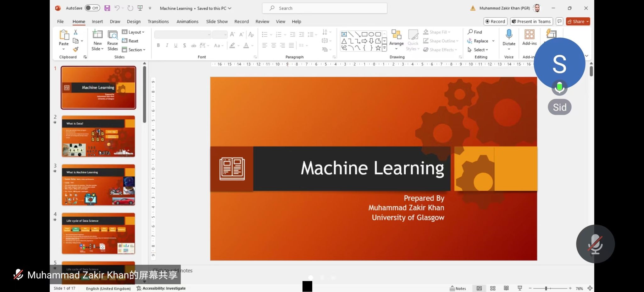The width and height of the screenshot is (644, 292).
Task: Click the Dictate microphone icon
Action: [509, 35]
